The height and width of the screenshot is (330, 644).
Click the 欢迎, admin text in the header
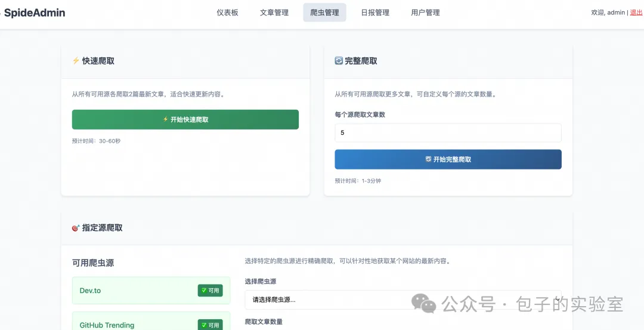pyautogui.click(x=608, y=13)
